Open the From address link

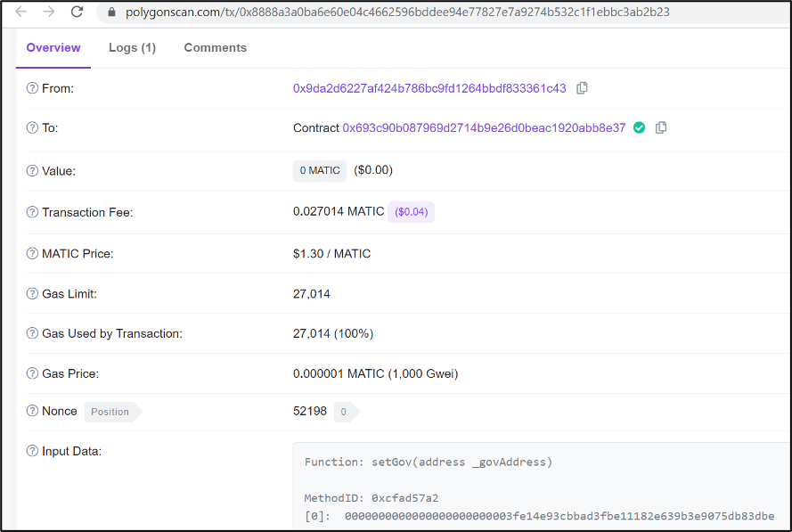point(429,88)
